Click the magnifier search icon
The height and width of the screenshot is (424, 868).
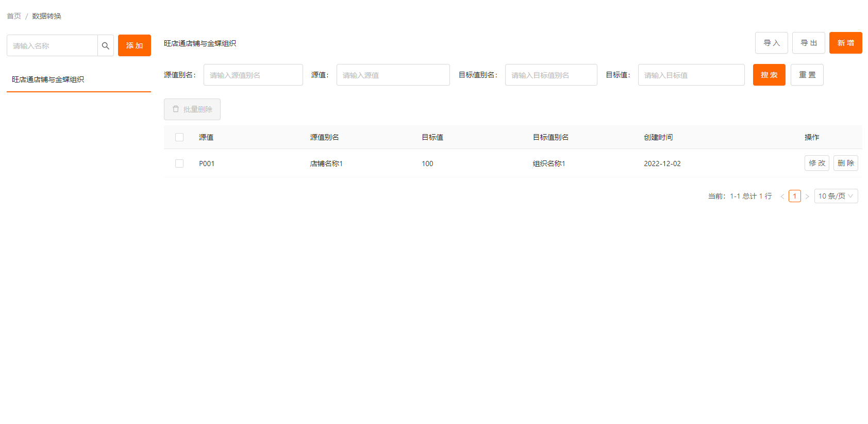click(106, 46)
